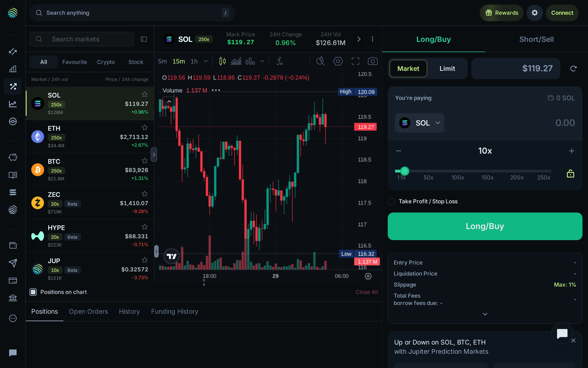Open the SOL header three-dot menu
The width and height of the screenshot is (588, 368).
pos(373,39)
